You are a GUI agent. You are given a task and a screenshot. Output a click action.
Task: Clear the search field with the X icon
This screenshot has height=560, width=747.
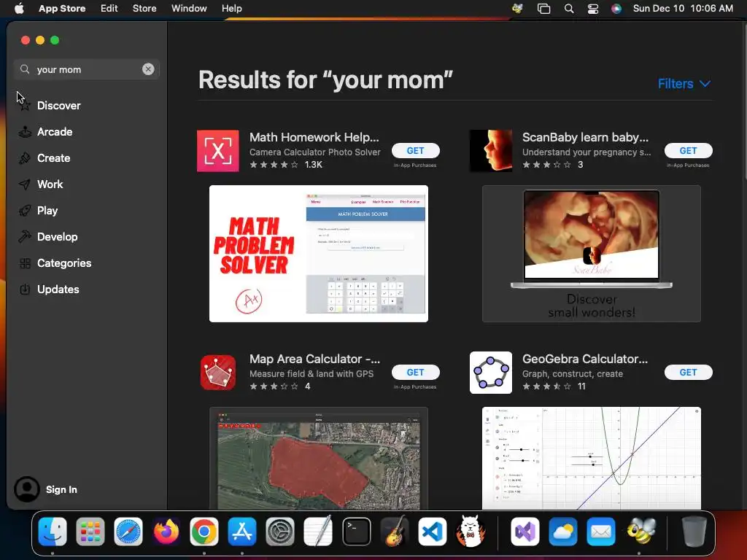pos(148,69)
